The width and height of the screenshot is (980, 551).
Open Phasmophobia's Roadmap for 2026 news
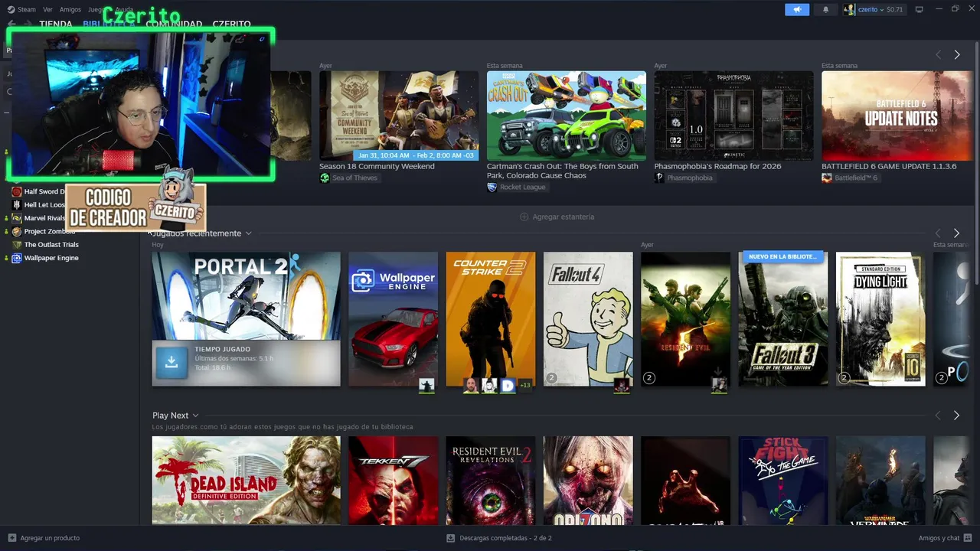733,116
